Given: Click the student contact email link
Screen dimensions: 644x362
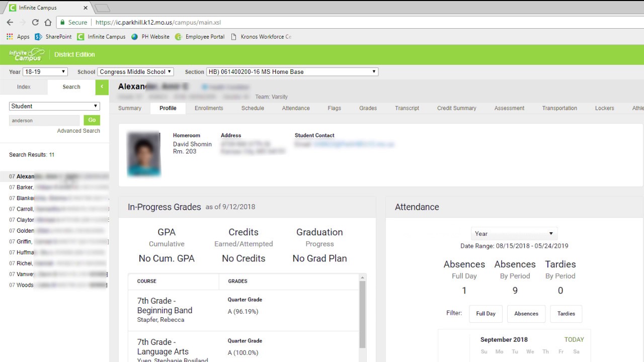Looking at the screenshot, I should coord(353,144).
